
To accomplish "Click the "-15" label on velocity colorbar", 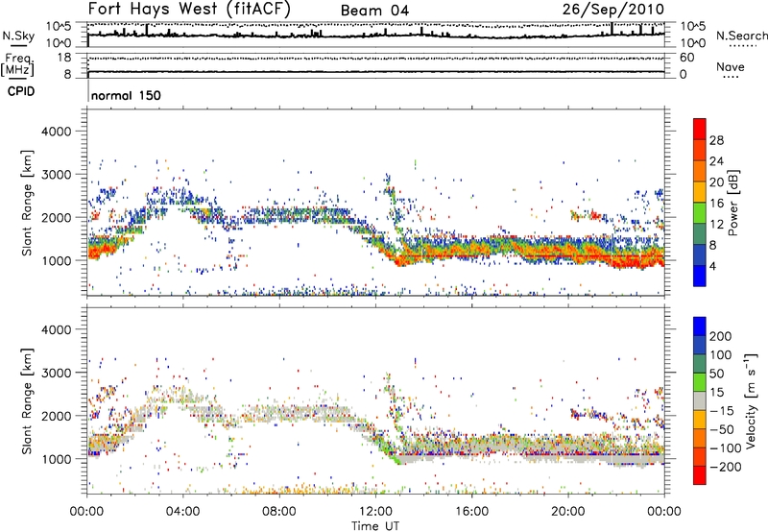I will [722, 411].
